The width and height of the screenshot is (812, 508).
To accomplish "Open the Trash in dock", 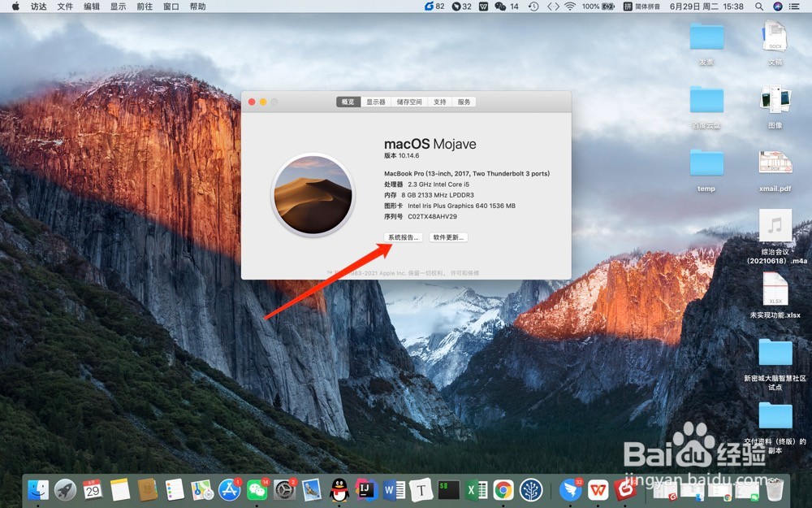I will (775, 490).
